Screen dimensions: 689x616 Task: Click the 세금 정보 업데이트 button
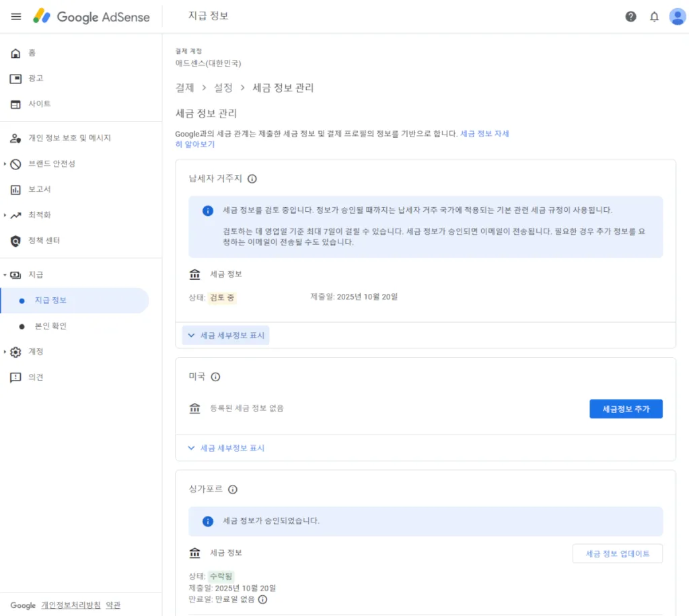[x=617, y=553]
